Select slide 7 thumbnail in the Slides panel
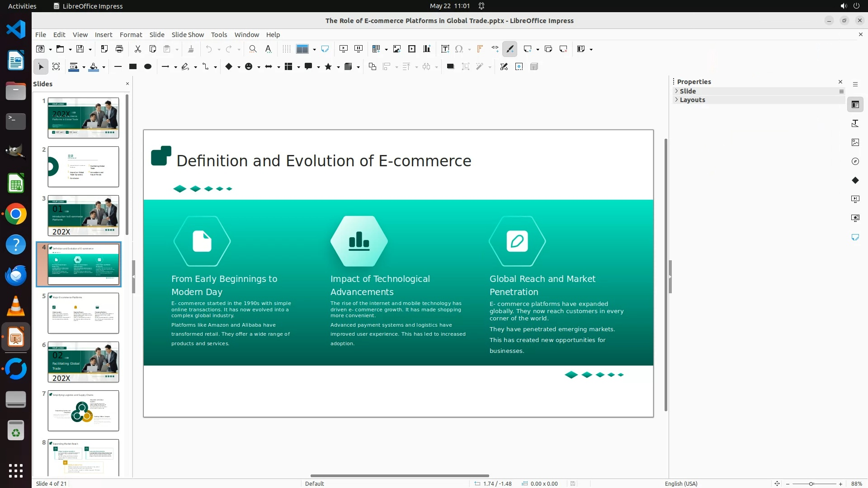 pyautogui.click(x=83, y=410)
